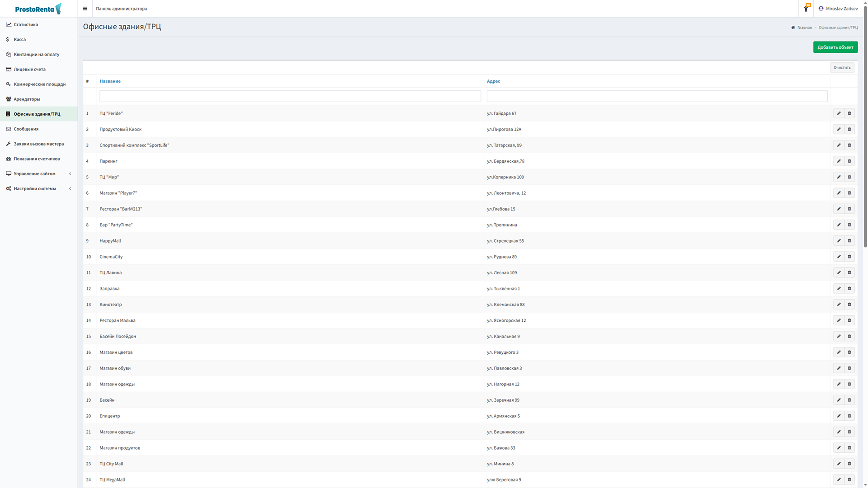This screenshot has height=488, width=868.
Task: Edit the Епицентр row with pencil icon
Action: click(x=839, y=416)
